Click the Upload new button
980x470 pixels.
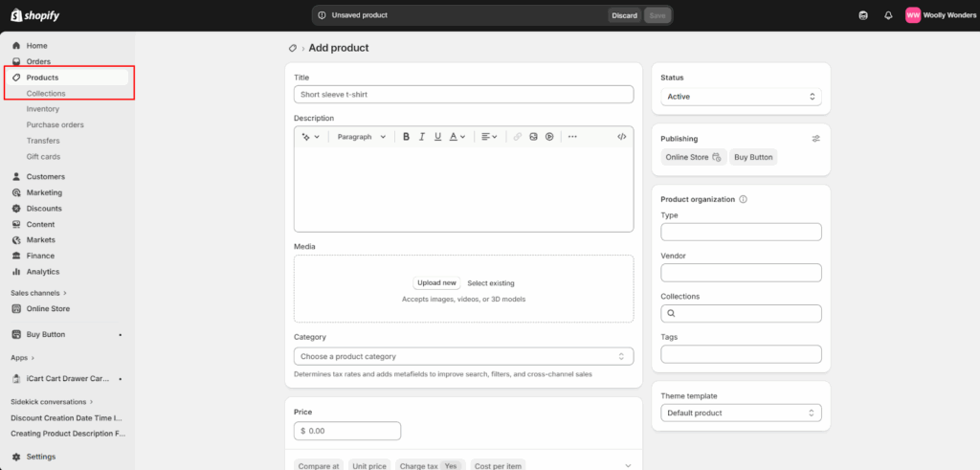(x=436, y=283)
